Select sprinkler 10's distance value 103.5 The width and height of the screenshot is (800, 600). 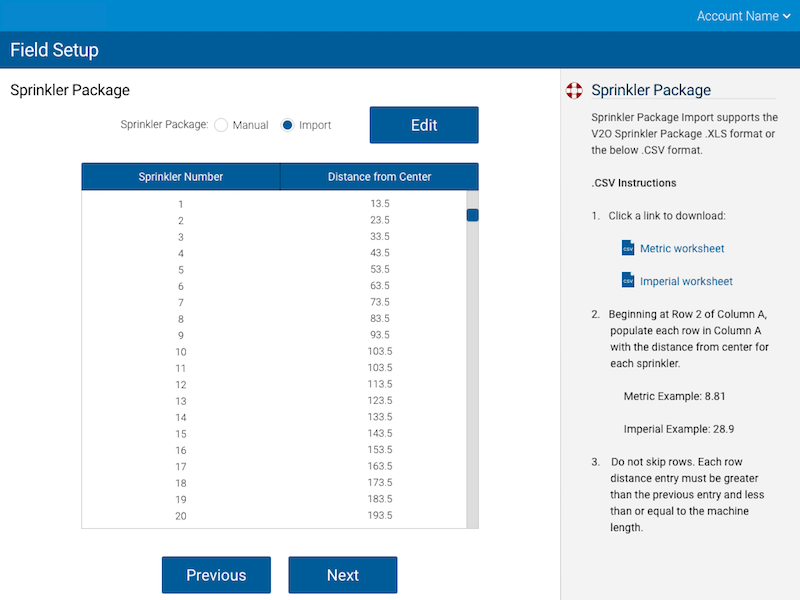click(380, 351)
